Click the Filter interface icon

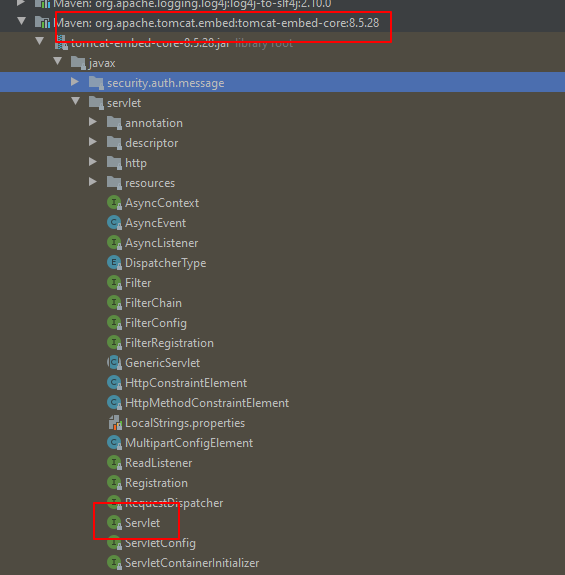coord(114,283)
